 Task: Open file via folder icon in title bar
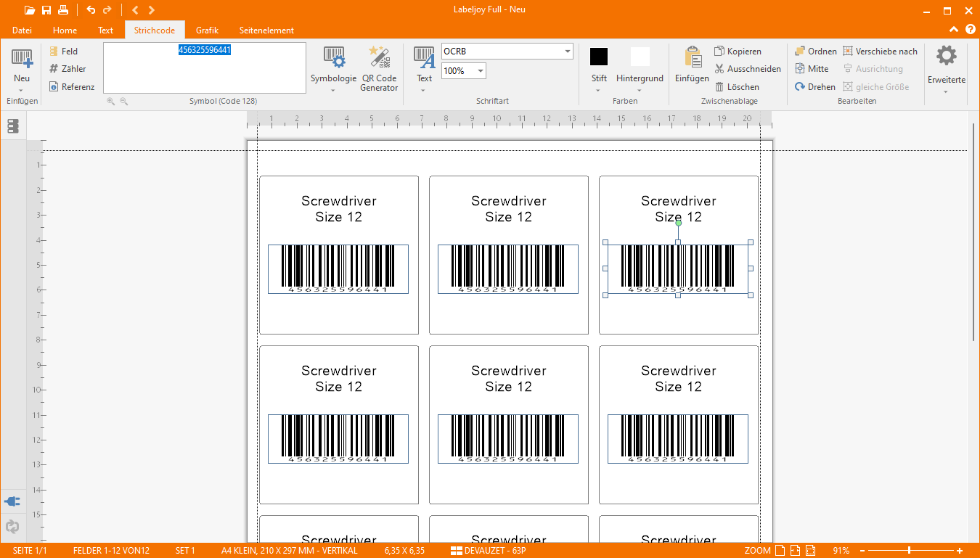click(29, 10)
